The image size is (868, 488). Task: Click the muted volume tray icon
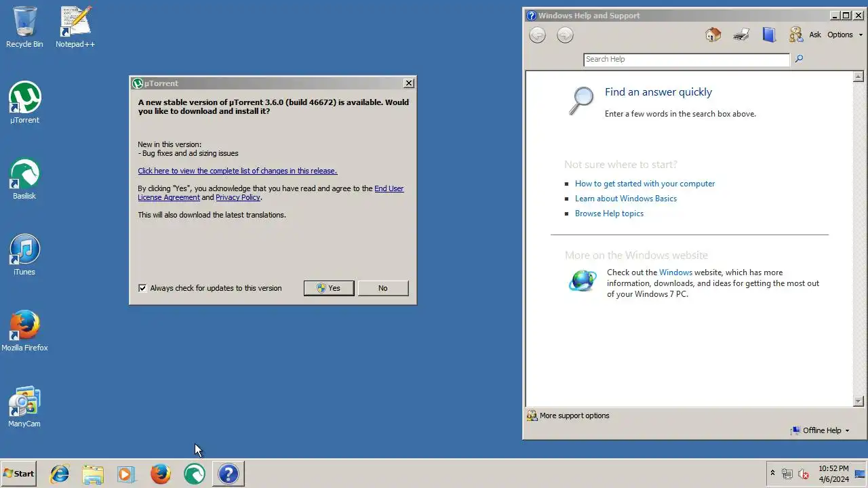coord(804,474)
